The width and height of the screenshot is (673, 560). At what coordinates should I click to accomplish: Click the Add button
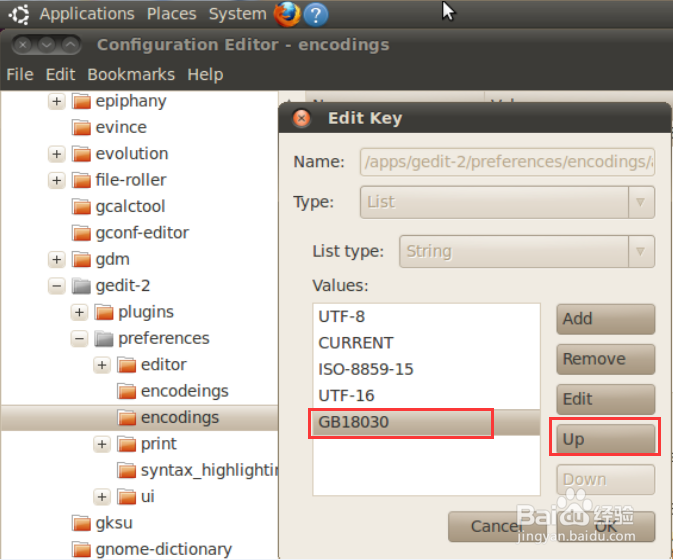(x=606, y=319)
